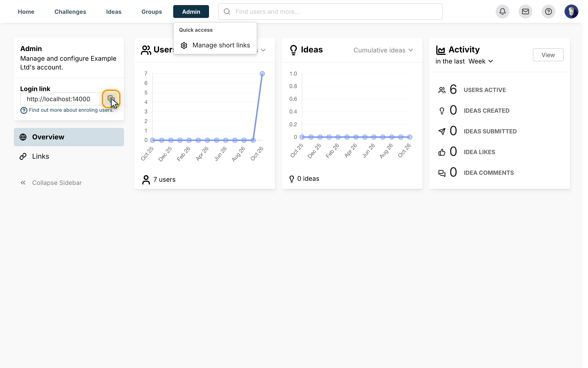Screen dimensions: 588x368
Task: Click the Admin nav button
Action: click(x=191, y=11)
